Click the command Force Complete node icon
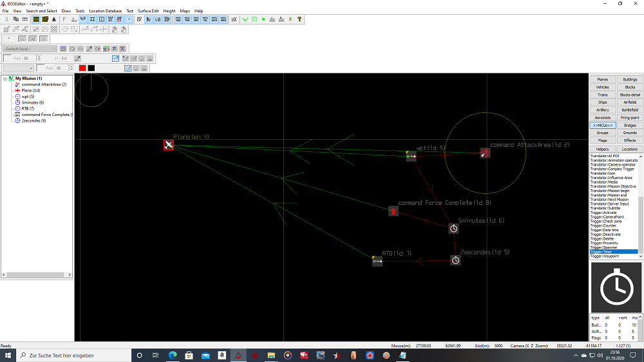Viewport: 644px width, 362px height. [393, 211]
